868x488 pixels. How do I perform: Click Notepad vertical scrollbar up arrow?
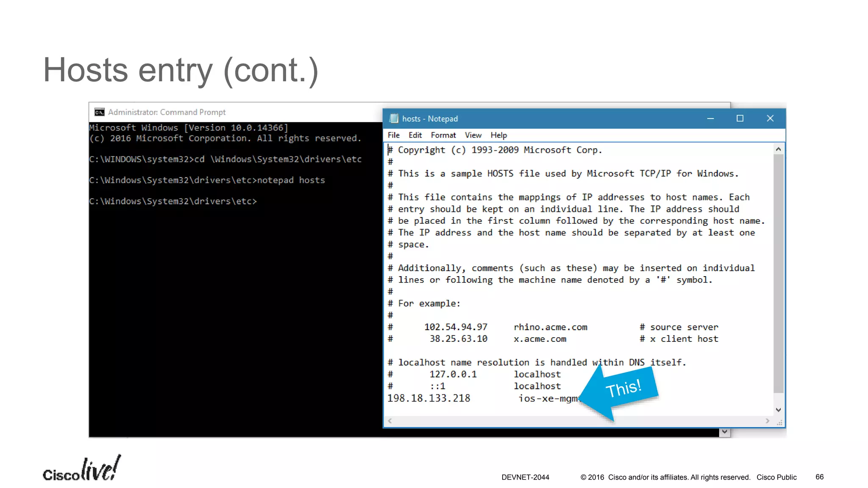778,149
